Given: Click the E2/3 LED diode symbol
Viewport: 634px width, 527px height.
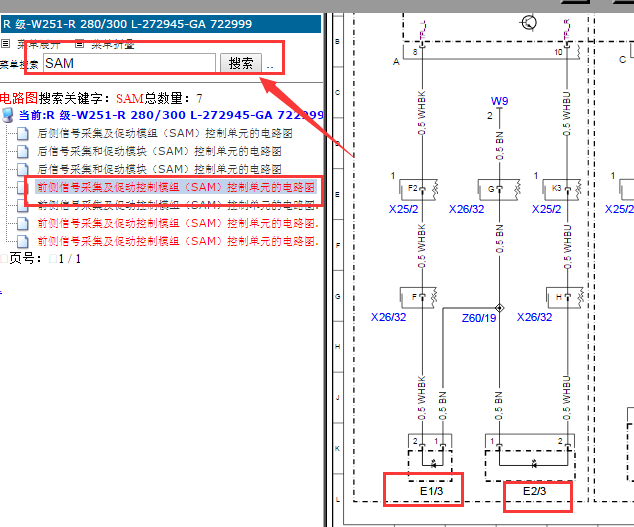Looking at the screenshot, I should pyautogui.click(x=534, y=465).
